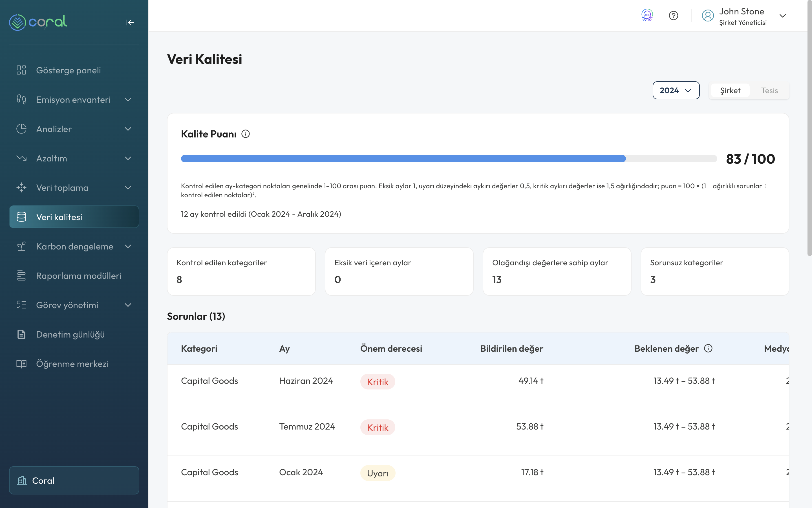Click the building icon beside Coral company
812x508 pixels.
pos(22,480)
